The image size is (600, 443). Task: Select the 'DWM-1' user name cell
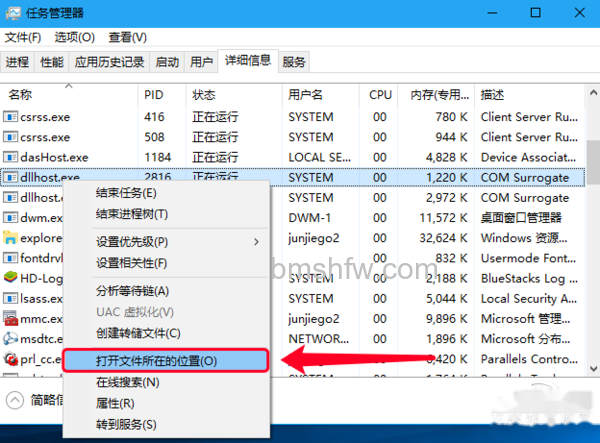tap(310, 217)
